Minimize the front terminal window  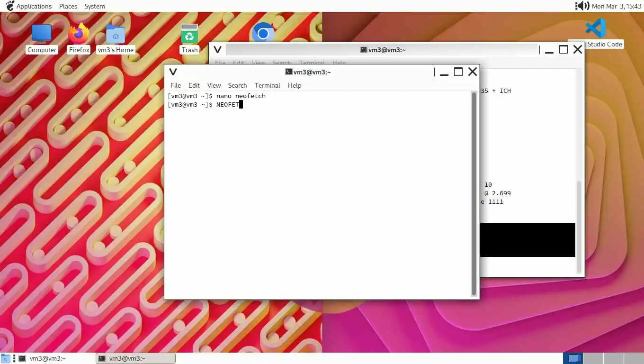(444, 73)
